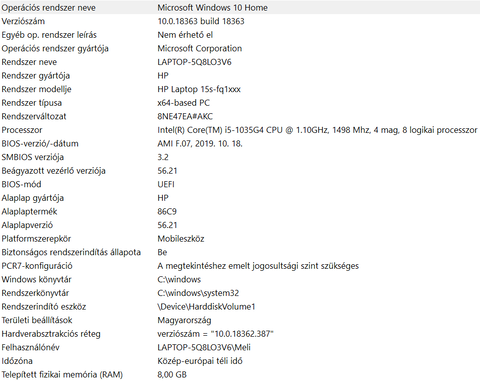
Task: Select 'Telepített fizikai memória (RAM)' label
Action: [x=62, y=375]
